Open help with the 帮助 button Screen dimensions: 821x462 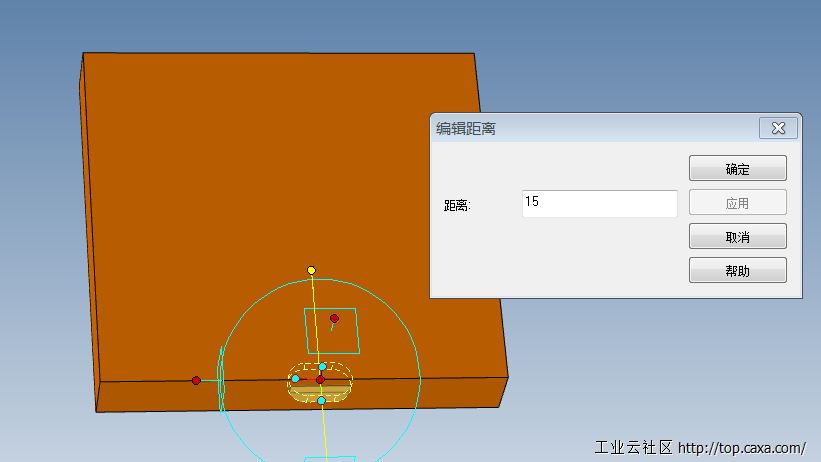[737, 271]
